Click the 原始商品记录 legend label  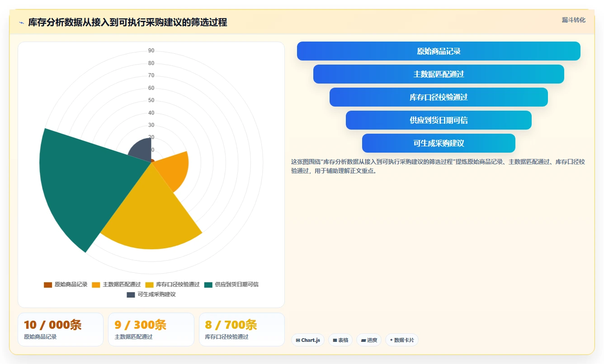tap(71, 285)
